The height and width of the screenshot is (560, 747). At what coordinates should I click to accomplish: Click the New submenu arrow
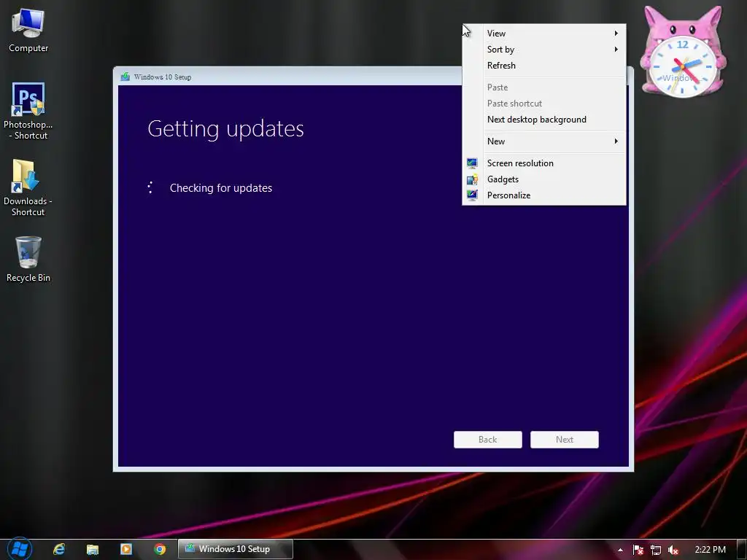tap(616, 141)
